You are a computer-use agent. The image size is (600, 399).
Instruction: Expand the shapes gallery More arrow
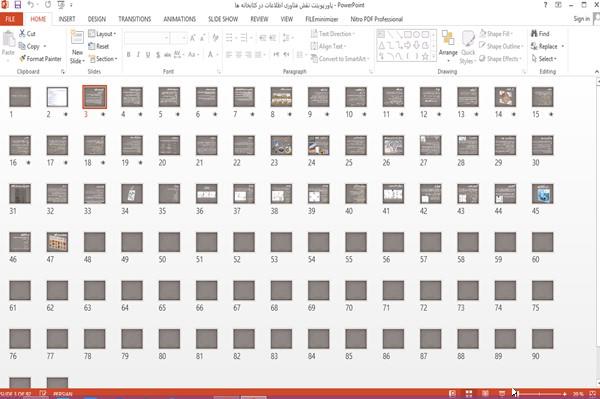click(433, 57)
